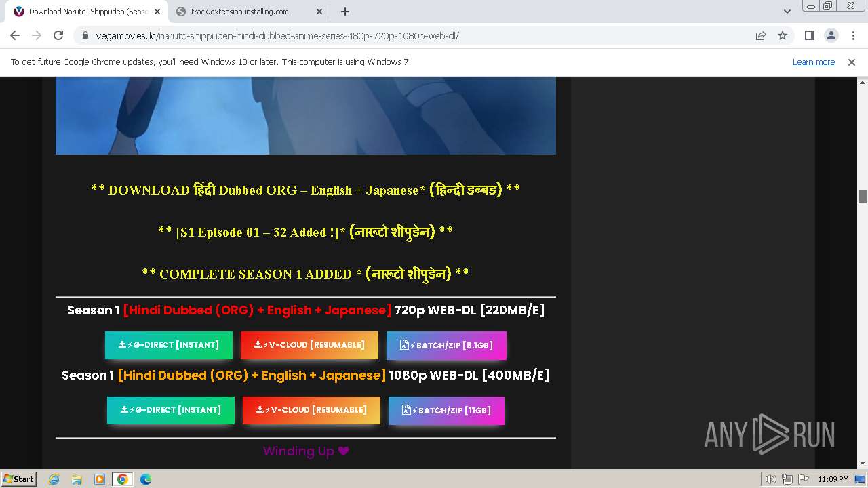Open Windows Explorer folder from taskbar
The height and width of the screenshot is (488, 868).
pyautogui.click(x=77, y=479)
